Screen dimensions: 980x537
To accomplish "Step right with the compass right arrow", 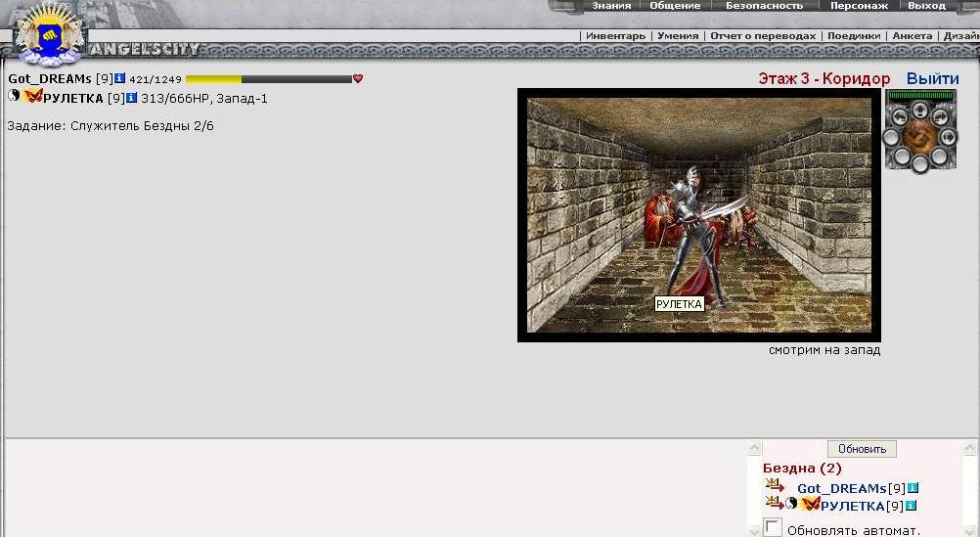I will coord(949,137).
